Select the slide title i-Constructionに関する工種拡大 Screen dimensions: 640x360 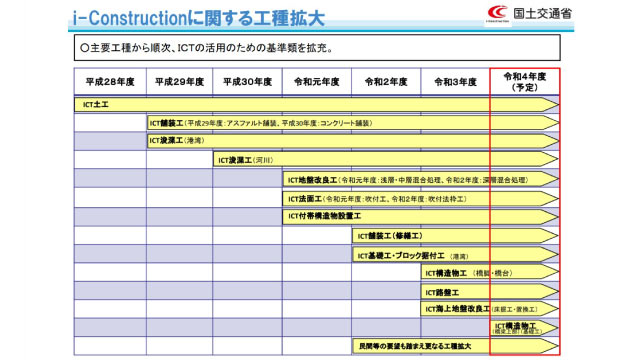[199, 18]
